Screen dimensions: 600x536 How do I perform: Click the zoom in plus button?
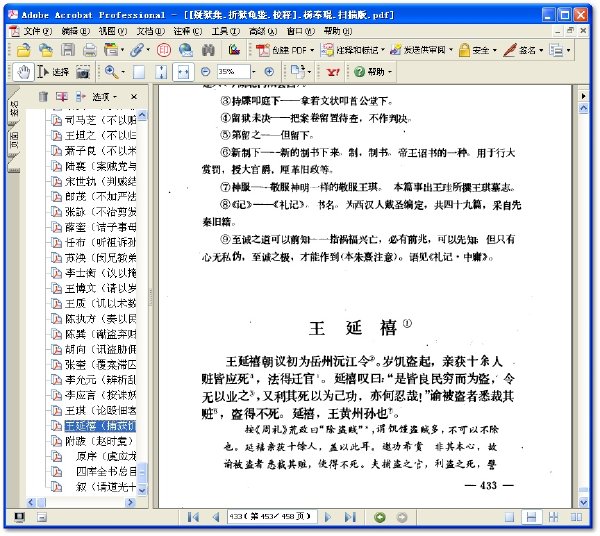(x=269, y=72)
